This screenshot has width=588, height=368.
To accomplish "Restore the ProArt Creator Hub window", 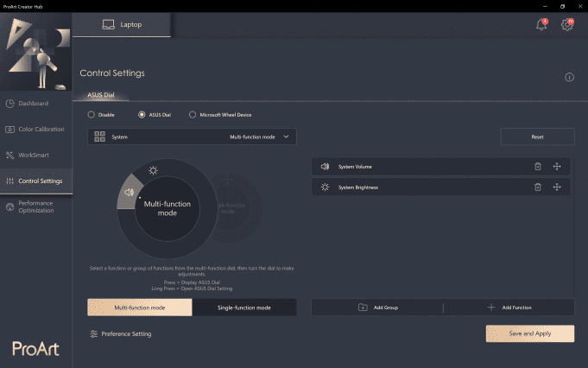I will [x=562, y=6].
